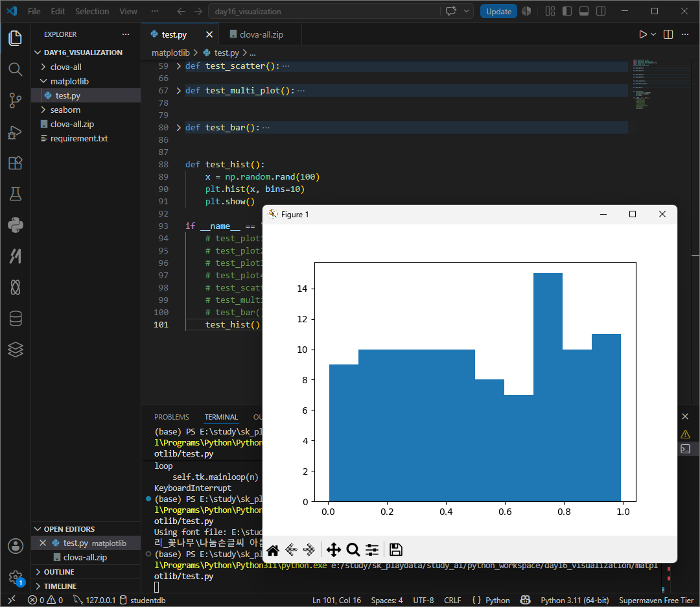The image size is (700, 607).
Task: Save the figure with disk icon
Action: (x=395, y=550)
